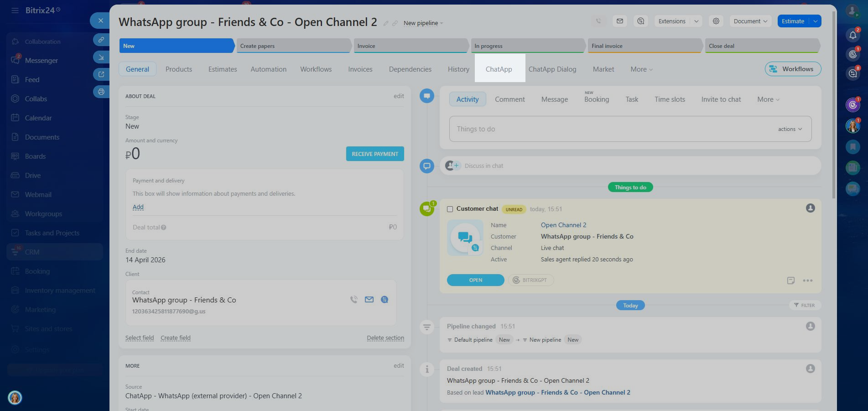Copy deal link with chain icon
The image size is (868, 411).
point(395,23)
